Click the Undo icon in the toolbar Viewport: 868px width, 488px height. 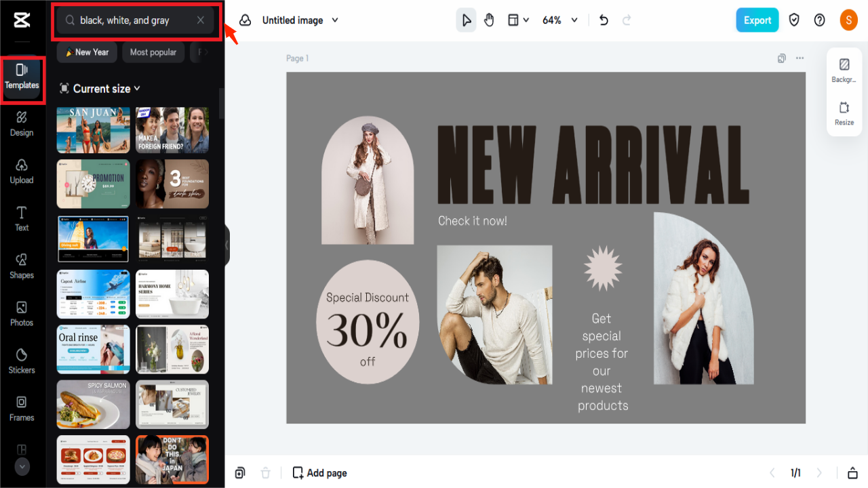click(x=603, y=20)
